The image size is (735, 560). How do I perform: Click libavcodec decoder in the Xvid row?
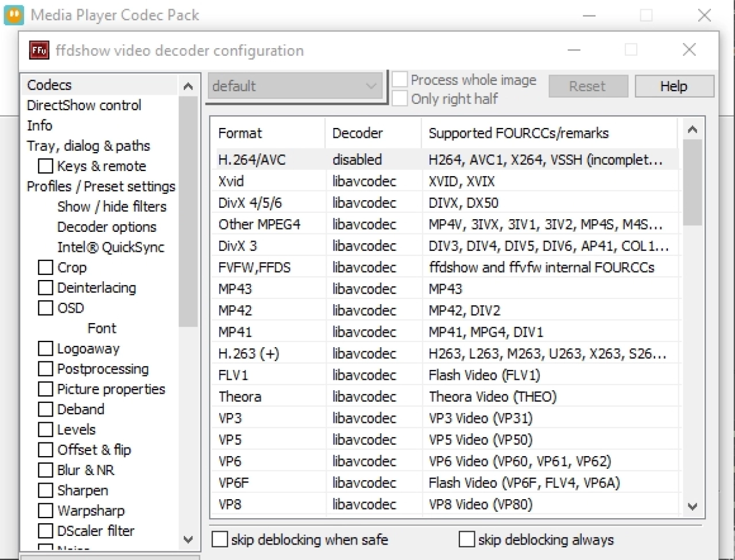pos(364,181)
